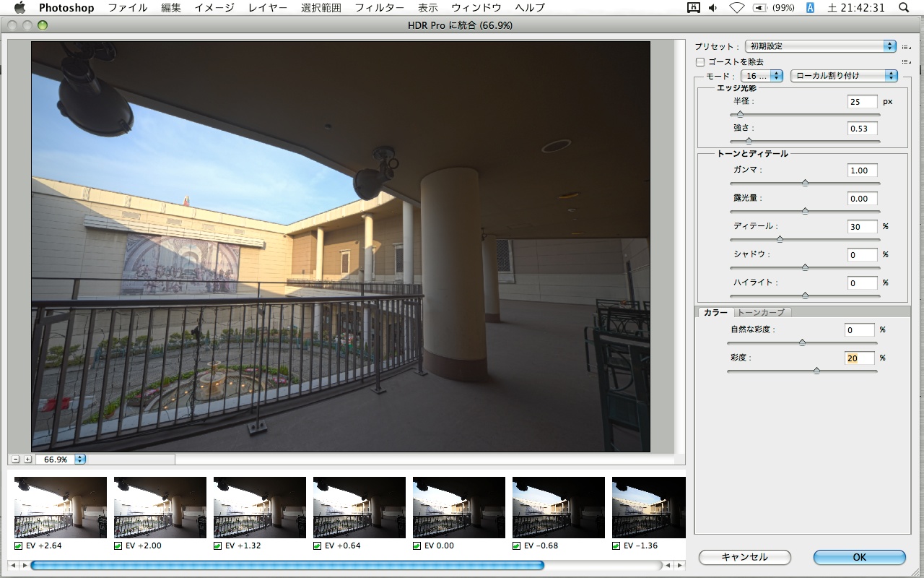
Task: Click the キャンセル button
Action: 744,557
